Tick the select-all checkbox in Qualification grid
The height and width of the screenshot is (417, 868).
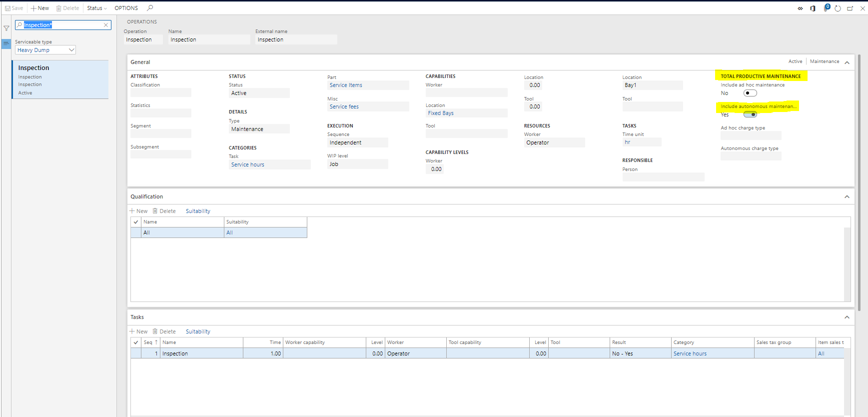click(x=136, y=222)
